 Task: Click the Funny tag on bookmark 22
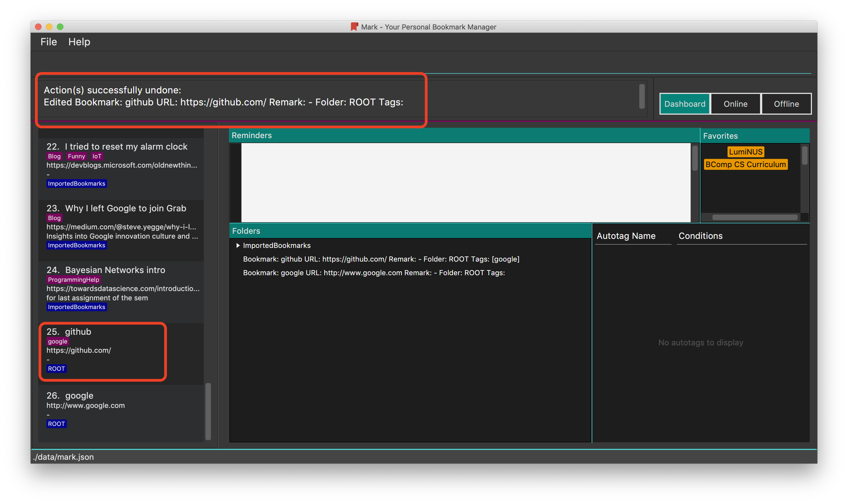76,156
